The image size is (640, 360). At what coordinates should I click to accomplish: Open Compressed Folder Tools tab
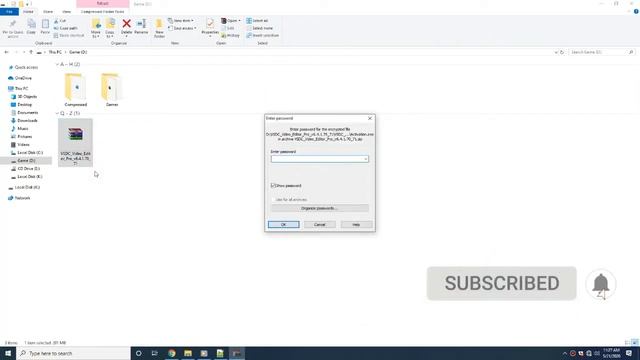click(102, 12)
